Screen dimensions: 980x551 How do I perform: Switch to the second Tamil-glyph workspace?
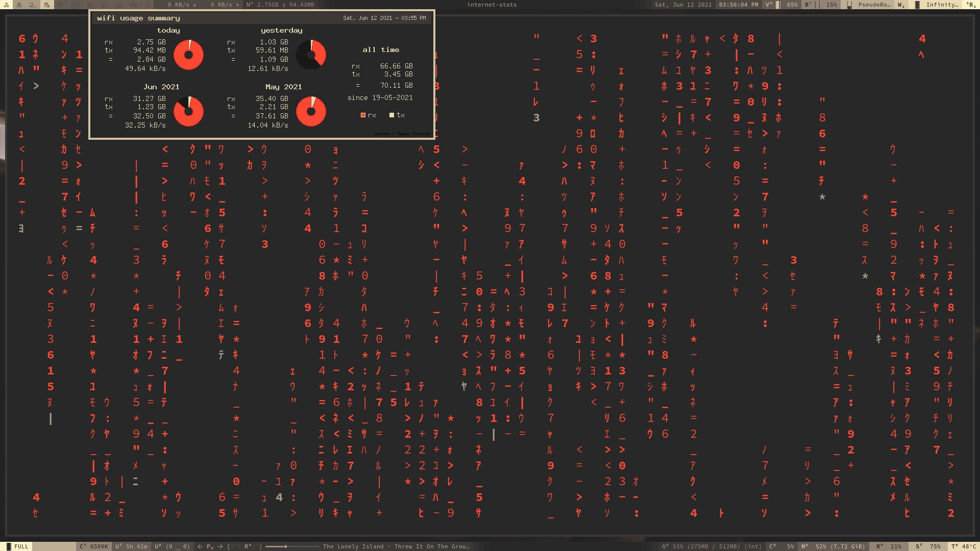(19, 5)
